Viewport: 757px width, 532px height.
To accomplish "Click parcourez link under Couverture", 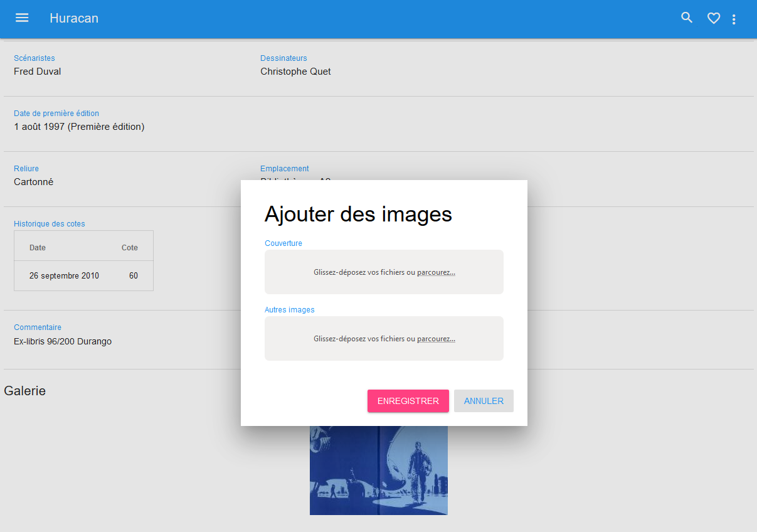I will 436,272.
